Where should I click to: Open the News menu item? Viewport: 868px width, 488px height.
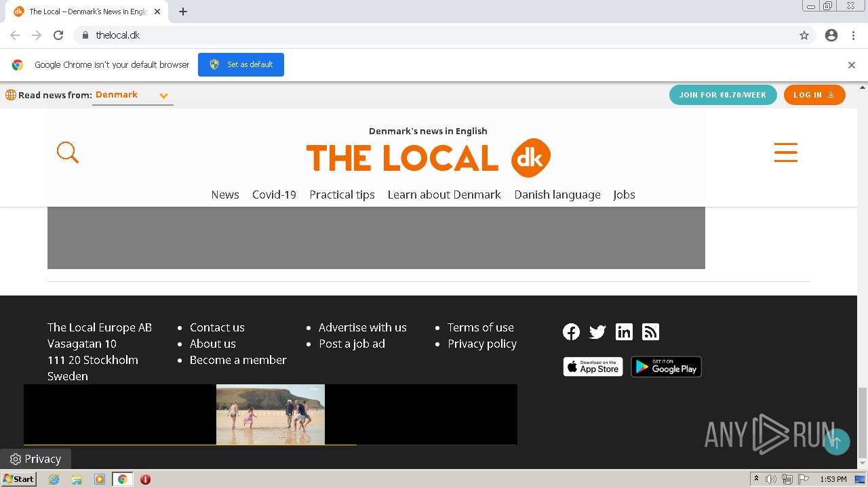tap(225, 195)
